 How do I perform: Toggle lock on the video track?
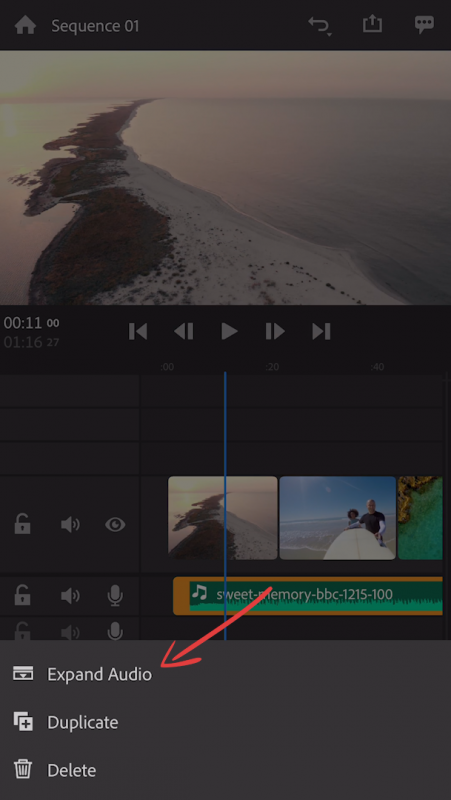click(x=22, y=524)
